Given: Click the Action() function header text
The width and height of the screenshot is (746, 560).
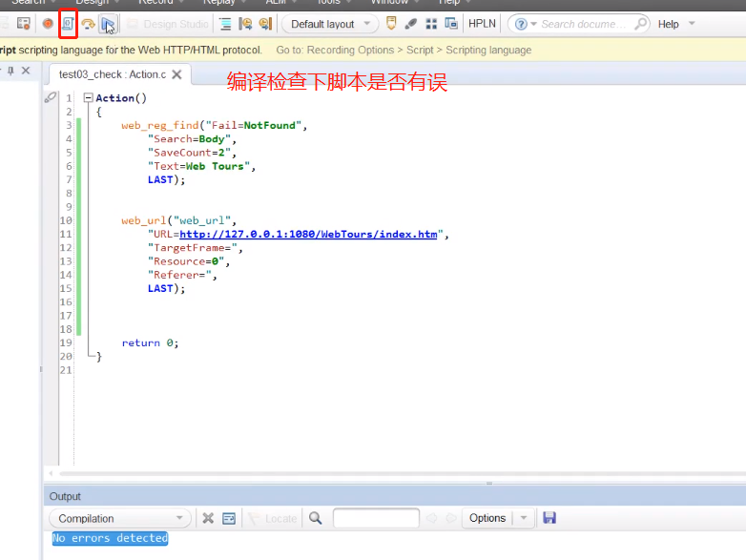Looking at the screenshot, I should tap(121, 98).
